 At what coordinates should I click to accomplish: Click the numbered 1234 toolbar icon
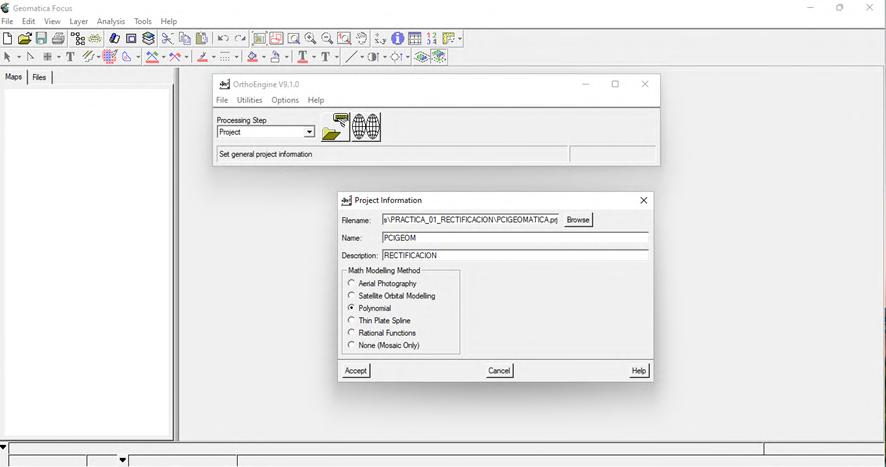[432, 38]
